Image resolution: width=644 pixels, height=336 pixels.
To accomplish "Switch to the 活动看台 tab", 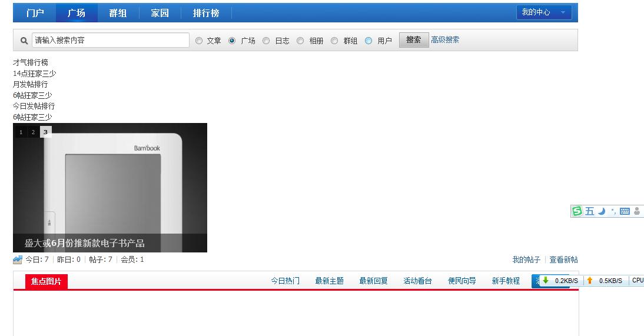I will (418, 281).
